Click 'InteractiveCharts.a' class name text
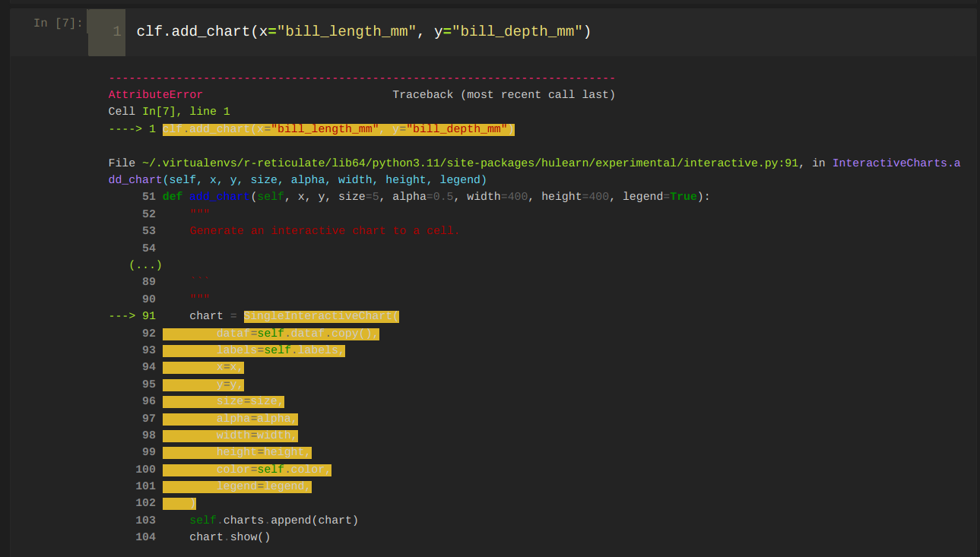980x557 pixels. tap(896, 163)
